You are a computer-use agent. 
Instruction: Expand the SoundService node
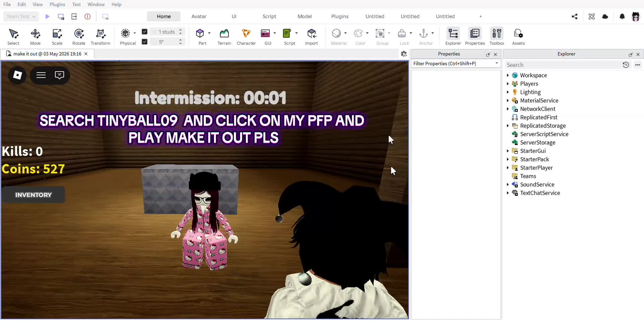(508, 184)
